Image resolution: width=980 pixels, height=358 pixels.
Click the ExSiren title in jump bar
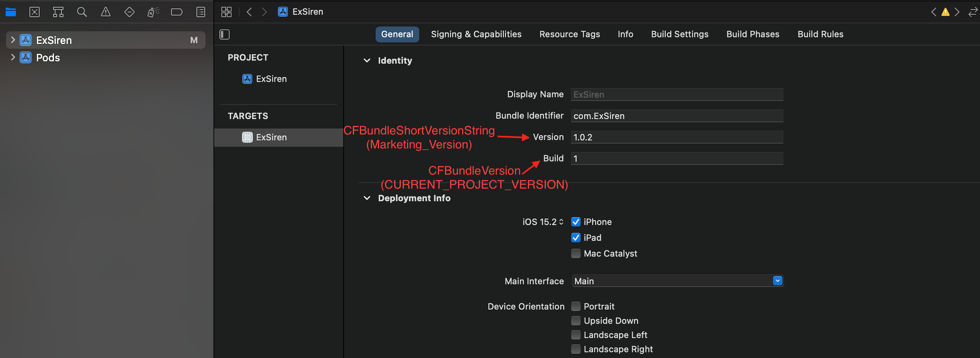point(308,12)
